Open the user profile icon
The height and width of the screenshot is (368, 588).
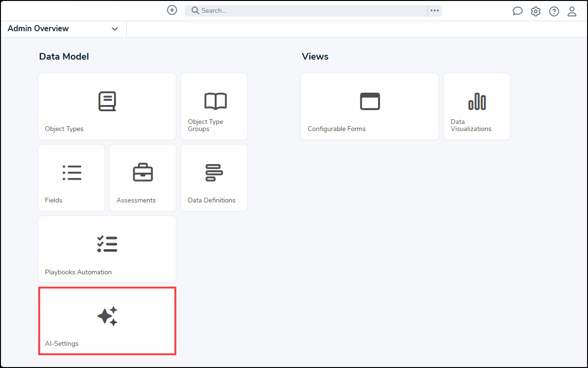tap(572, 11)
